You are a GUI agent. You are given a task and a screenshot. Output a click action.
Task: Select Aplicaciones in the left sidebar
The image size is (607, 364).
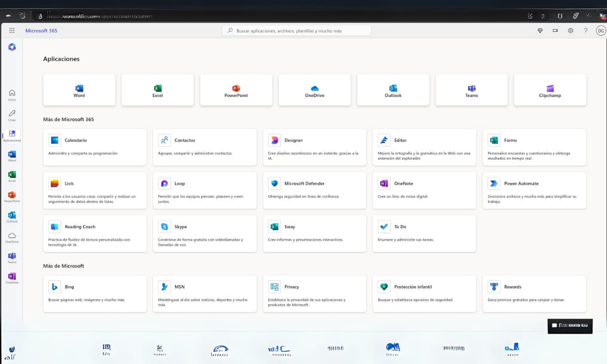pyautogui.click(x=12, y=135)
